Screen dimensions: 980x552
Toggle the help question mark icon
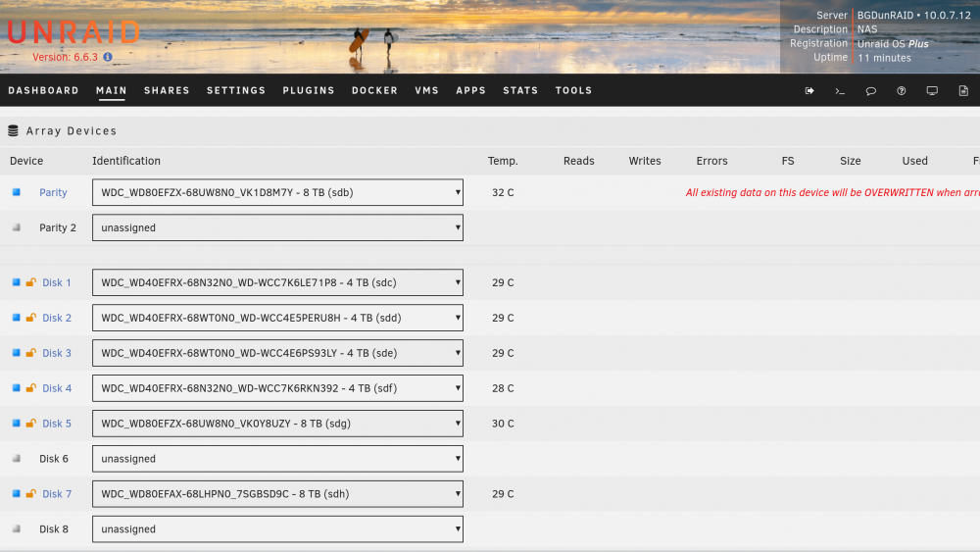(902, 90)
